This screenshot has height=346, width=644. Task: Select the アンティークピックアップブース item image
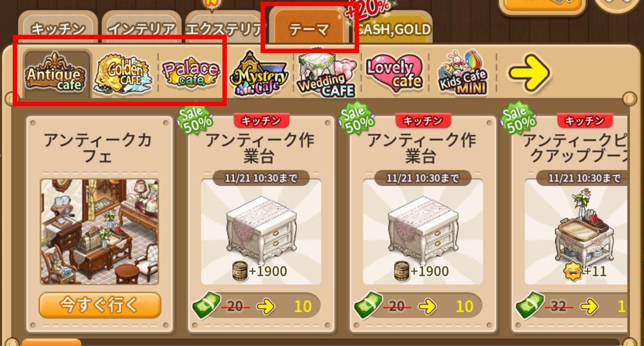tap(576, 232)
